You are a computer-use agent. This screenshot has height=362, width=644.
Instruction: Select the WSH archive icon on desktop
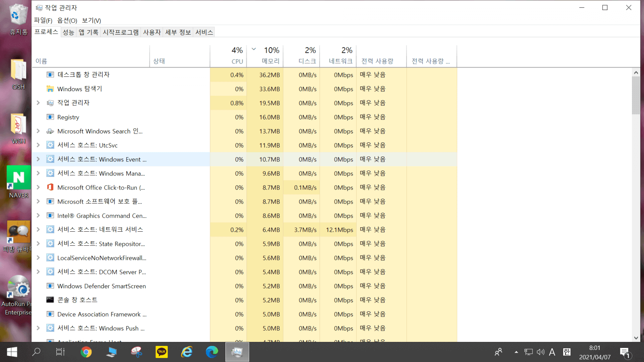click(x=19, y=129)
